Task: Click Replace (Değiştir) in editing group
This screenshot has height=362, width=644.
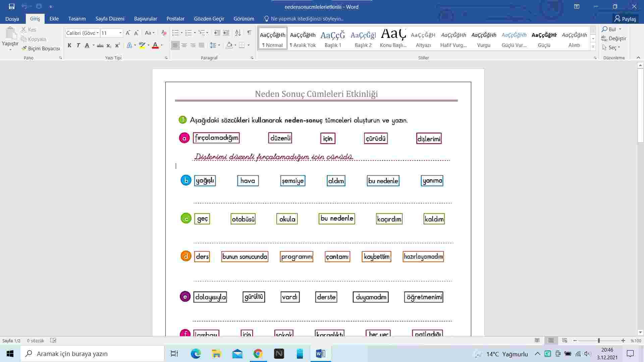Action: click(614, 38)
